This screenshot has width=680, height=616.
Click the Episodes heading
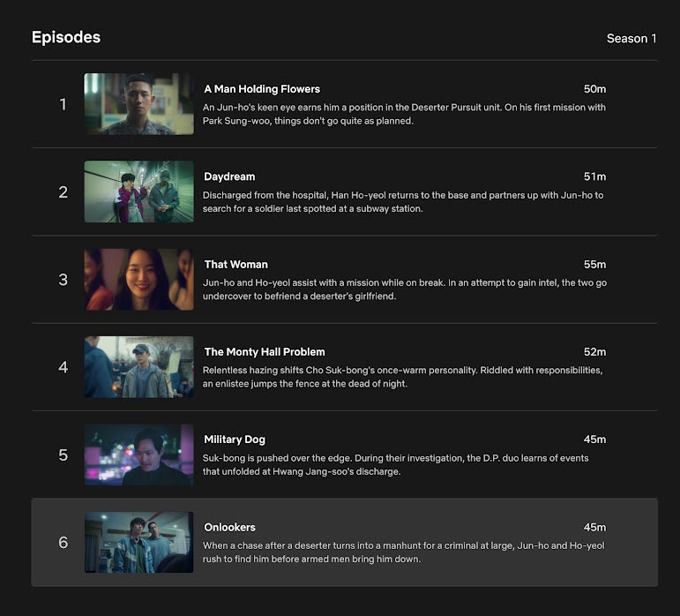(x=66, y=37)
